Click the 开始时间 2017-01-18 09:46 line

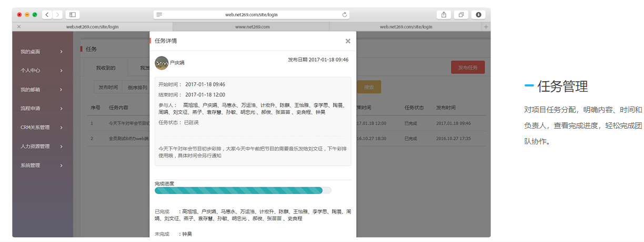[192, 84]
